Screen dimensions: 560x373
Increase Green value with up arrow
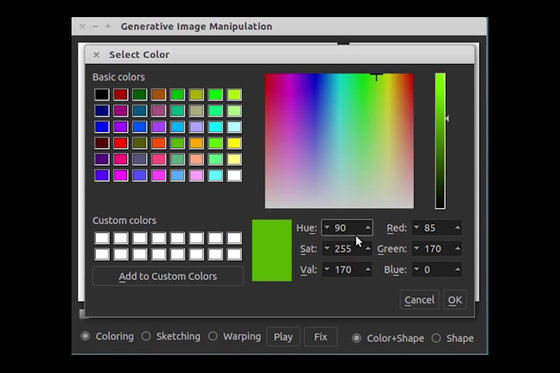(x=458, y=248)
